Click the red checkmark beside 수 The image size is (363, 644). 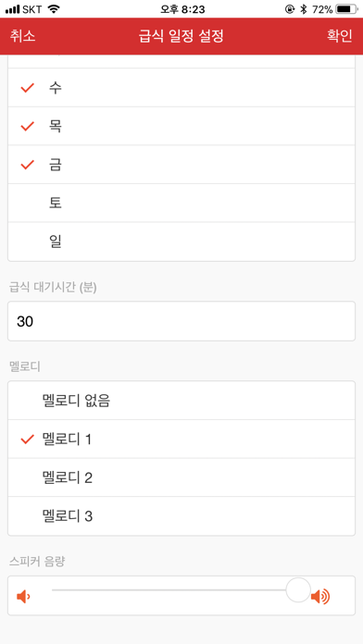27,88
